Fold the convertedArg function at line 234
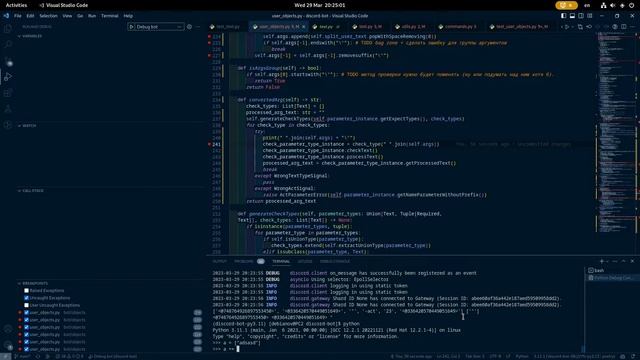 [x=233, y=100]
